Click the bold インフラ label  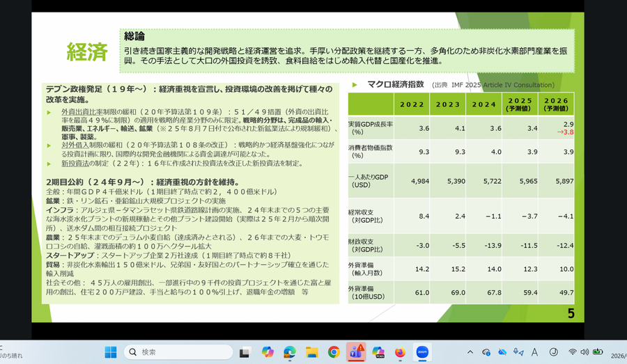(60, 209)
